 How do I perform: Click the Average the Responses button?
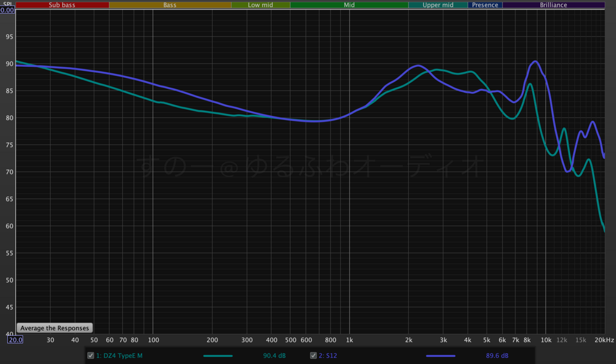click(x=54, y=328)
